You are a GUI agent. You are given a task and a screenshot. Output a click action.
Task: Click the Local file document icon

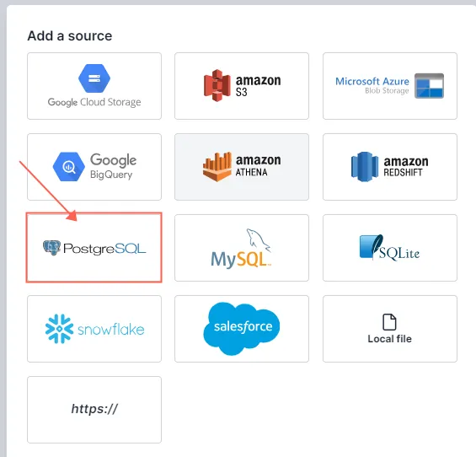point(389,322)
